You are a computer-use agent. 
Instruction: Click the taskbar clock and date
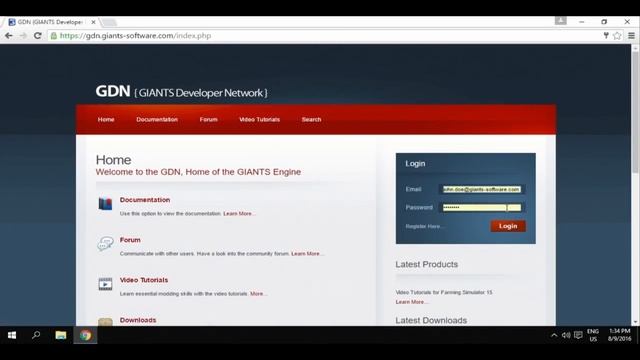coord(620,335)
